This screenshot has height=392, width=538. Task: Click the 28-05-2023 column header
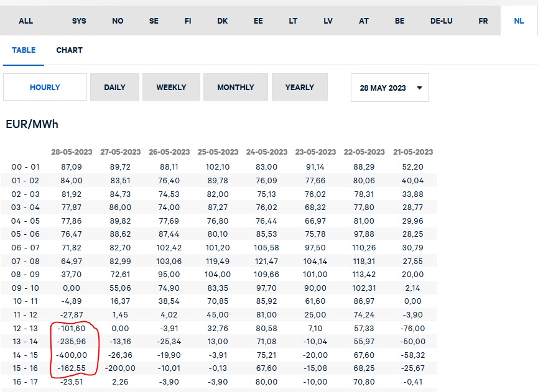pos(71,152)
